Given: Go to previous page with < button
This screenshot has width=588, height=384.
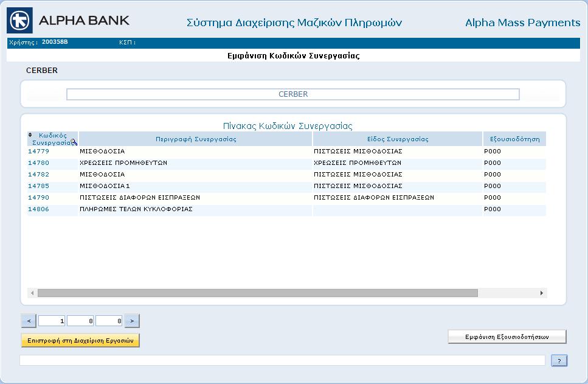Looking at the screenshot, I should point(29,321).
